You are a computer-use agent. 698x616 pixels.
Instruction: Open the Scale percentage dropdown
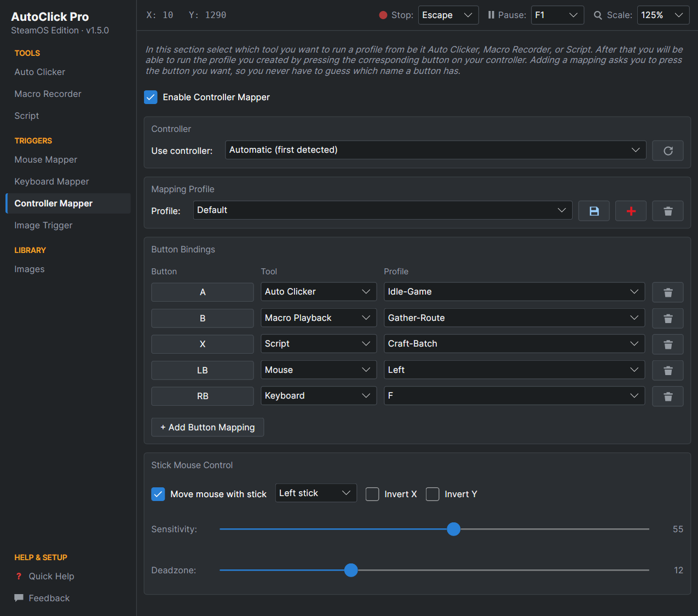(663, 15)
